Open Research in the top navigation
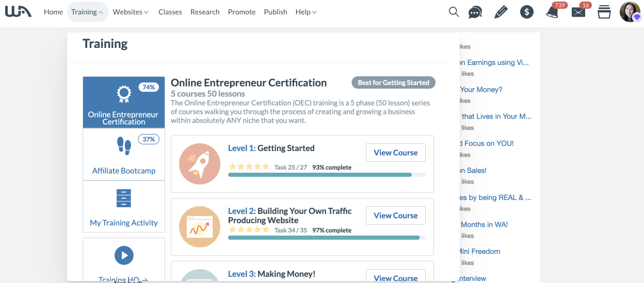The height and width of the screenshot is (283, 644). pos(205,12)
